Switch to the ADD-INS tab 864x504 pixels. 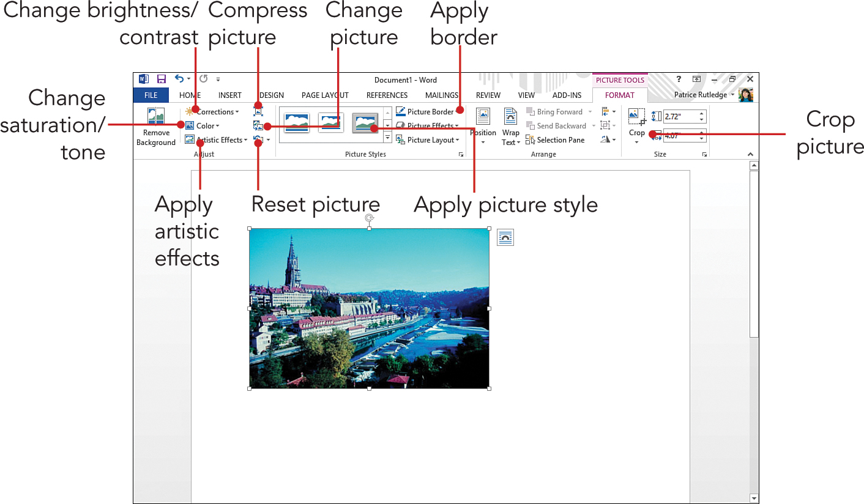567,95
